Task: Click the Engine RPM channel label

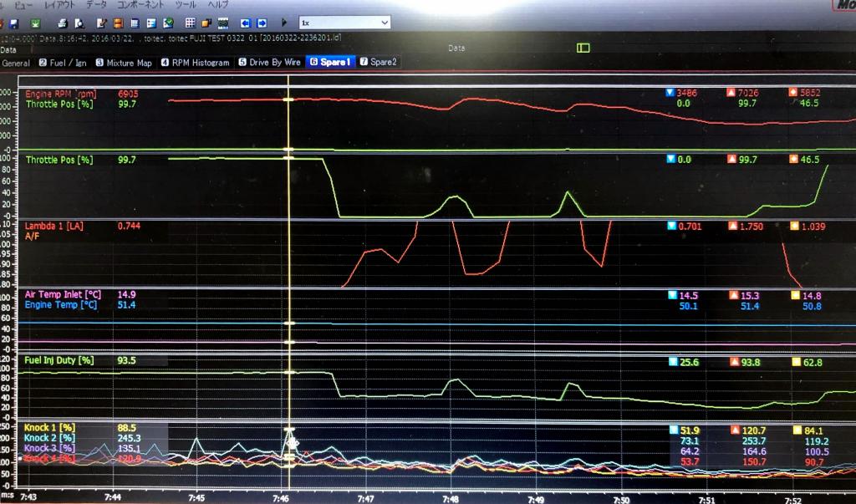Action: point(60,94)
